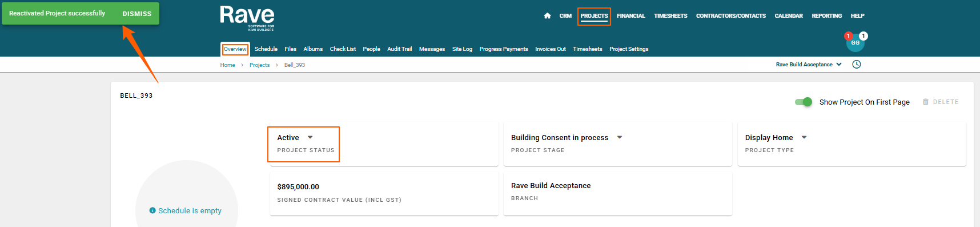Open the Reporting menu

tap(827, 16)
